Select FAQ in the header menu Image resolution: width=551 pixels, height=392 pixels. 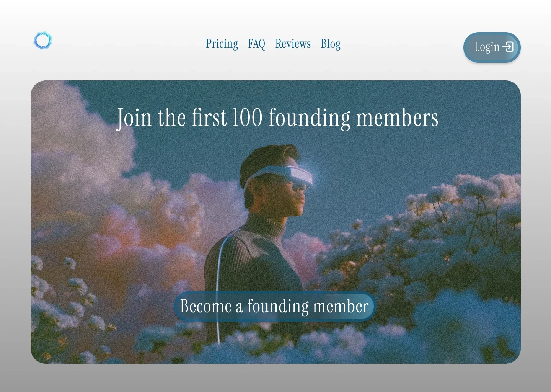pyautogui.click(x=256, y=44)
